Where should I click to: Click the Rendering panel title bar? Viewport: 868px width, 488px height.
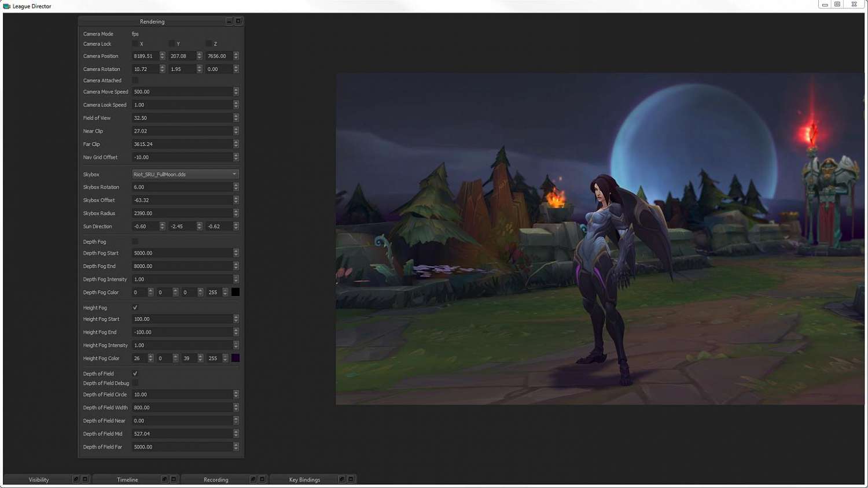pos(152,21)
